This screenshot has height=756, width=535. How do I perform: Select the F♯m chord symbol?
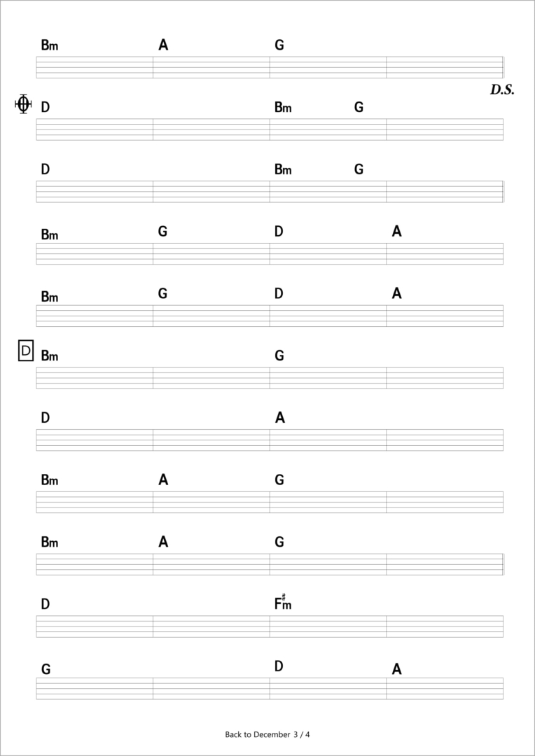(283, 603)
